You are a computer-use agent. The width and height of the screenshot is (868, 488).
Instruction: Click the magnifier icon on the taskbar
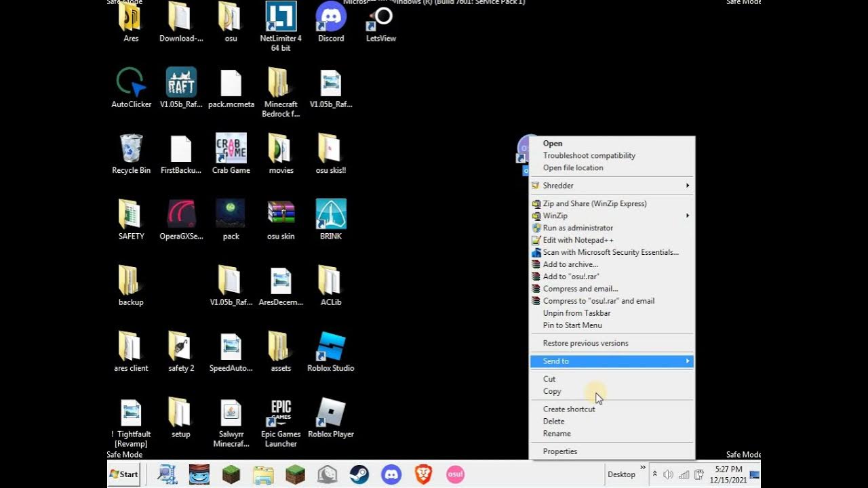[x=167, y=474]
